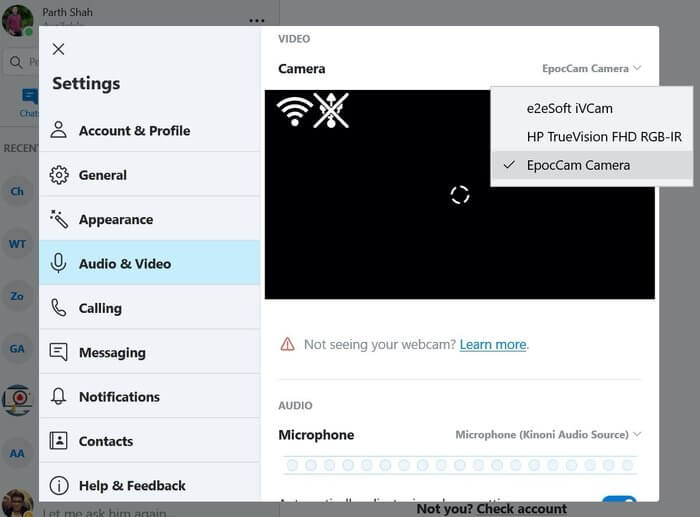Viewport: 700px width, 517px height.
Task: Click the magic wand icon beside Appearance
Action: point(59,219)
